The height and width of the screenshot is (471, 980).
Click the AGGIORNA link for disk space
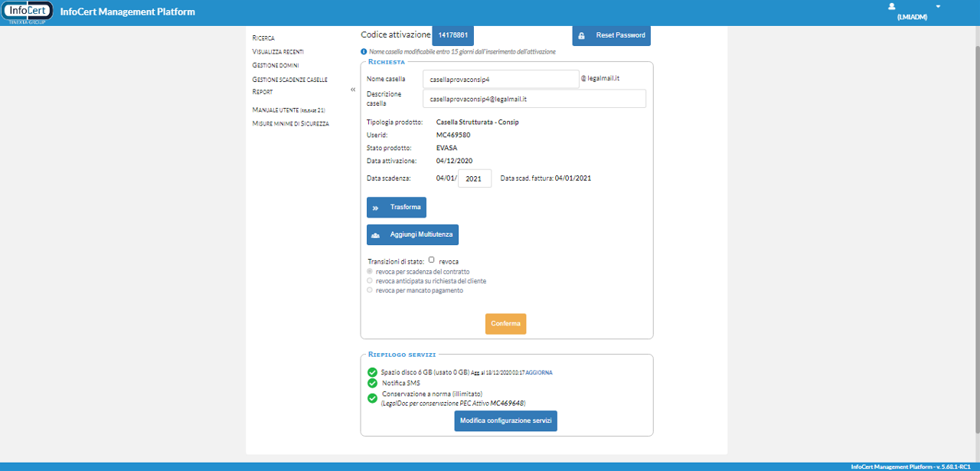(539, 372)
